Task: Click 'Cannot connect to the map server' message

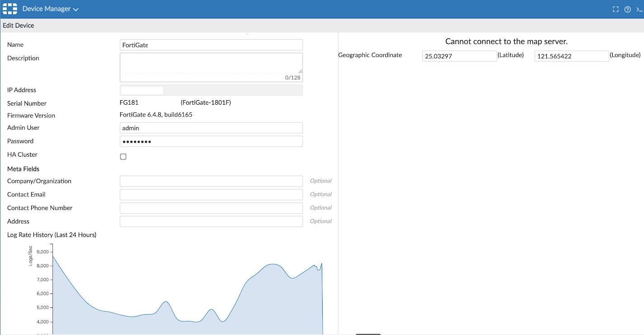Action: (506, 42)
